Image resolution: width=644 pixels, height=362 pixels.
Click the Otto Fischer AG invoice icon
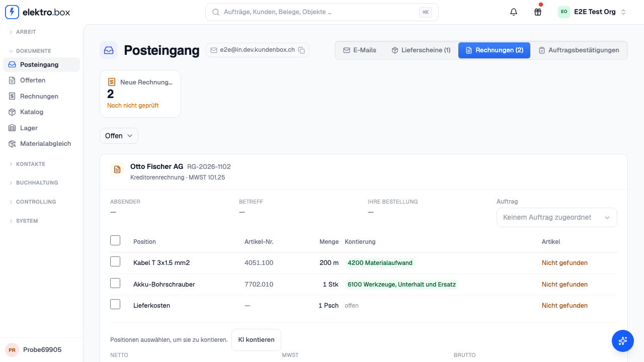117,170
